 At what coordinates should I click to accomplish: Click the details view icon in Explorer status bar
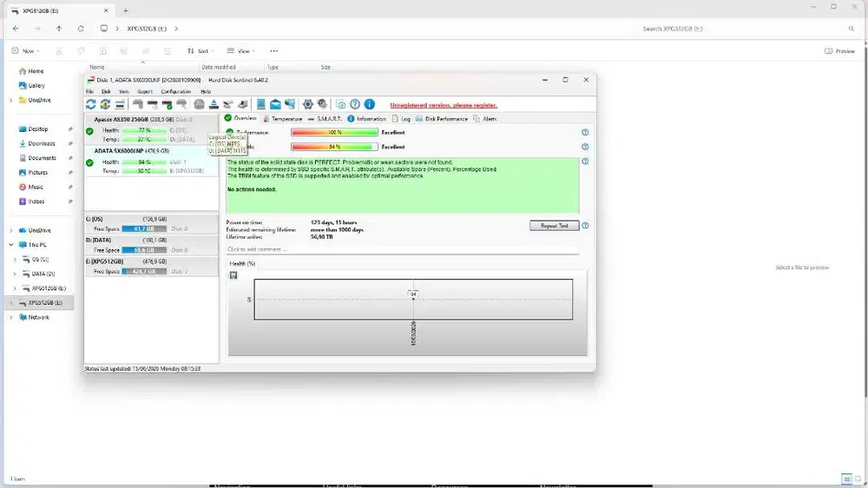(x=845, y=479)
